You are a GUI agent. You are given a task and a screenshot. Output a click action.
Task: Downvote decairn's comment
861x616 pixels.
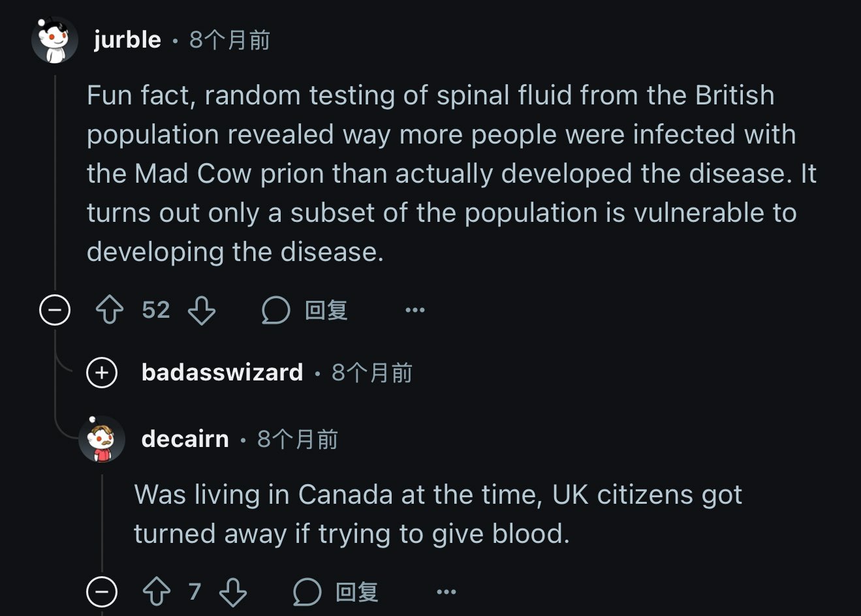click(232, 593)
